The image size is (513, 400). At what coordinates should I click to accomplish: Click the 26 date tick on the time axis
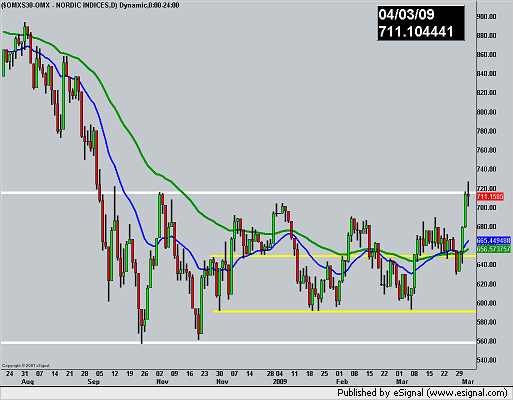point(144,374)
